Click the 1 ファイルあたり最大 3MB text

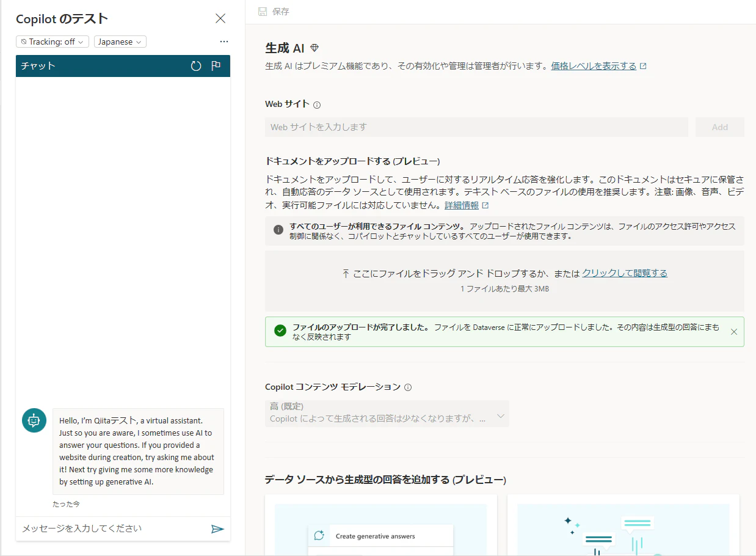[x=504, y=288]
